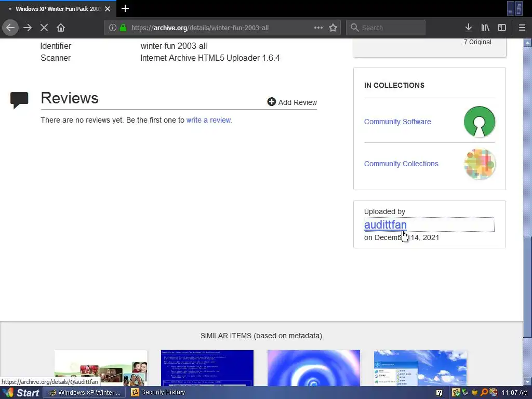532x399 pixels.
Task: Open a new tab
Action: pos(125,8)
